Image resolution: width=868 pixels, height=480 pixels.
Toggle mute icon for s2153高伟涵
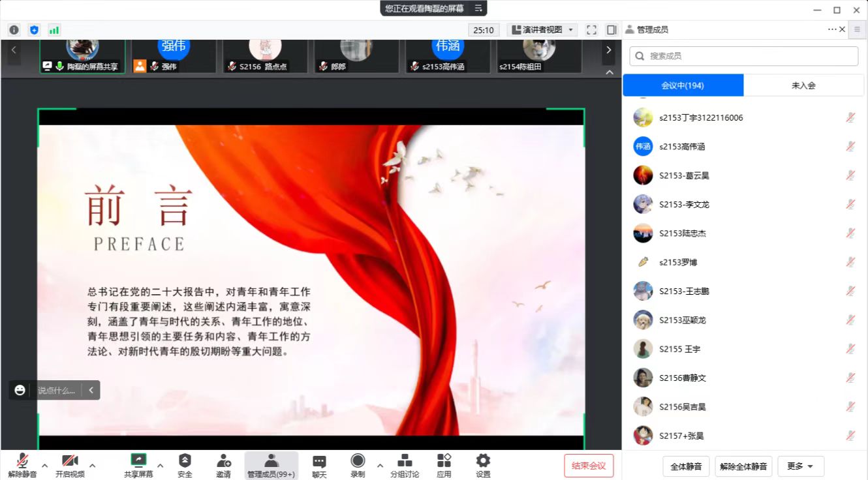click(850, 147)
